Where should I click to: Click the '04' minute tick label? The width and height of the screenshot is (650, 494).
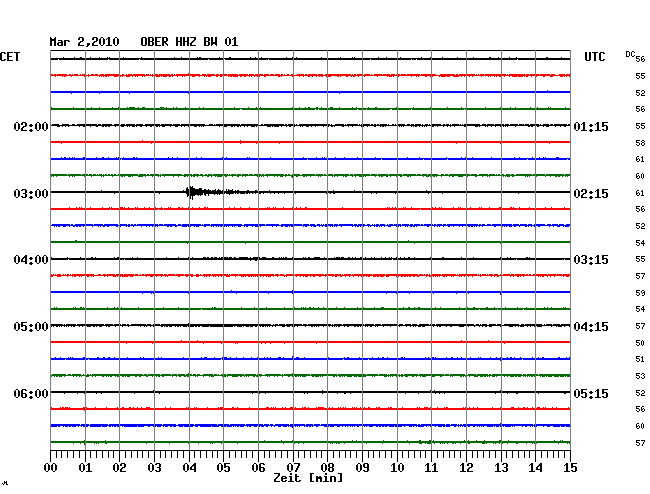click(x=189, y=468)
